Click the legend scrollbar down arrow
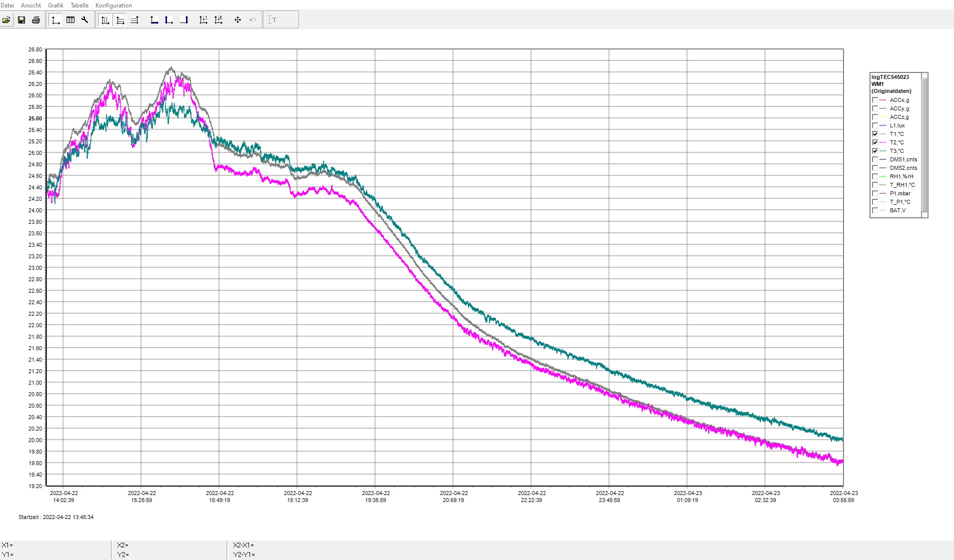The image size is (954, 560). pyautogui.click(x=924, y=215)
